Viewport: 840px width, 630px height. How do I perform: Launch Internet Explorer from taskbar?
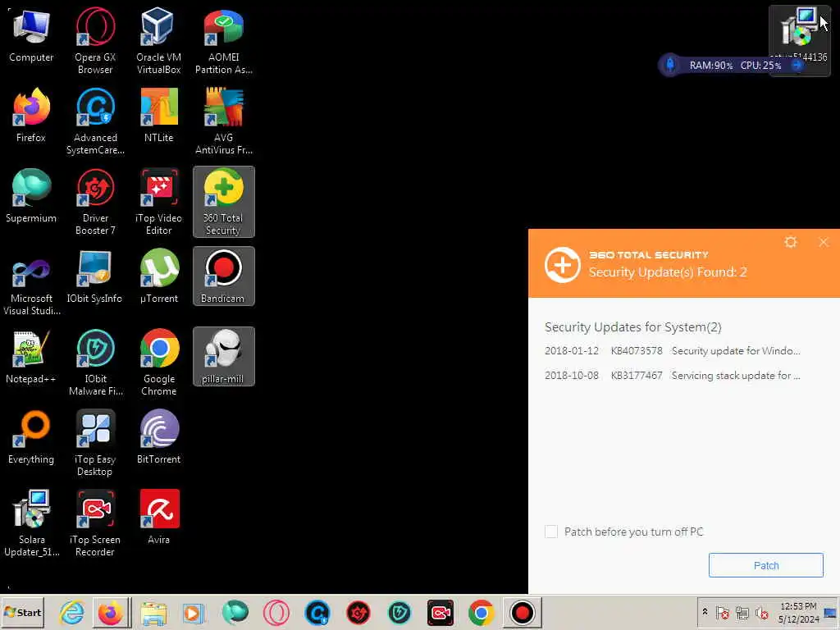point(72,612)
